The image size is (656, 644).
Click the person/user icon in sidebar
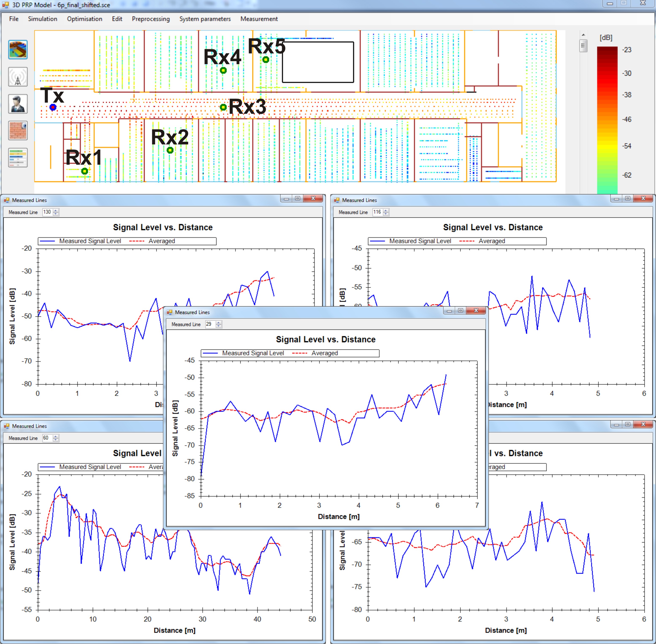(18, 104)
